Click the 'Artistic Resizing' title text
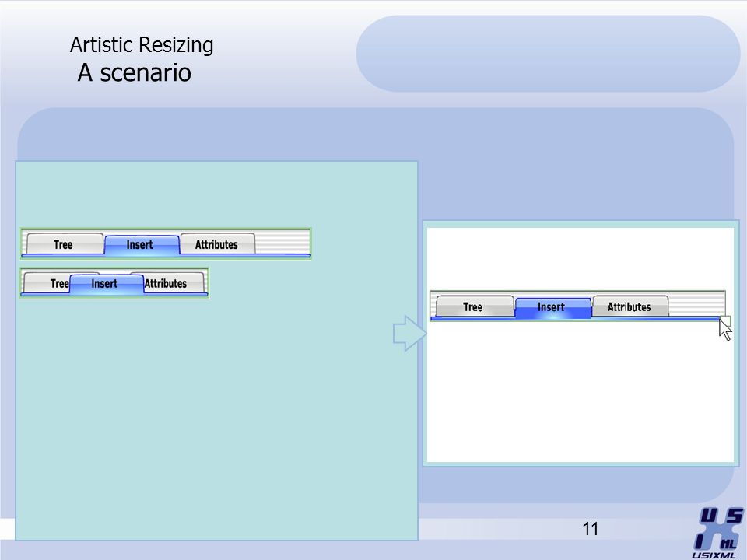 click(142, 45)
